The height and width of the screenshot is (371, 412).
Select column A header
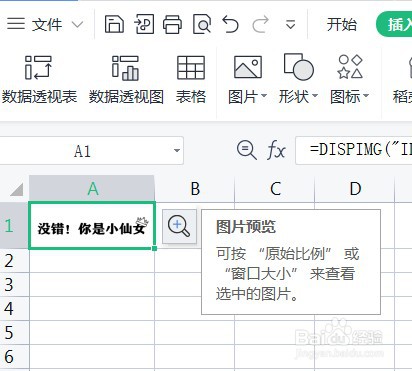click(x=92, y=189)
